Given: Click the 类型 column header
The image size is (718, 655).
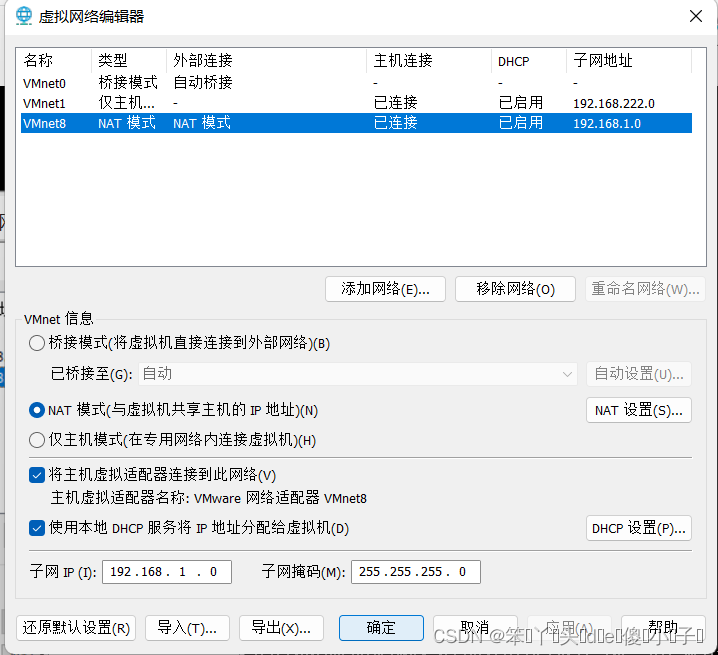Looking at the screenshot, I should click(x=129, y=60).
